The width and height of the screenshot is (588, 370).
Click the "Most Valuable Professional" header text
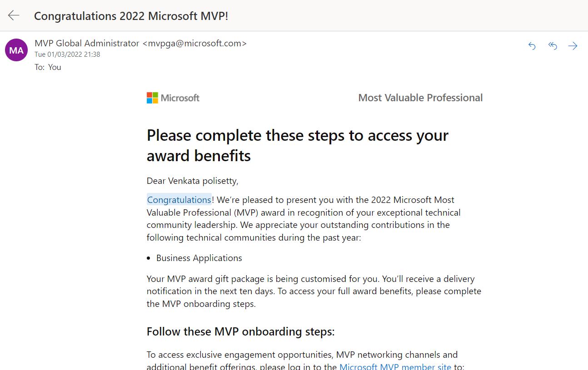click(x=420, y=98)
